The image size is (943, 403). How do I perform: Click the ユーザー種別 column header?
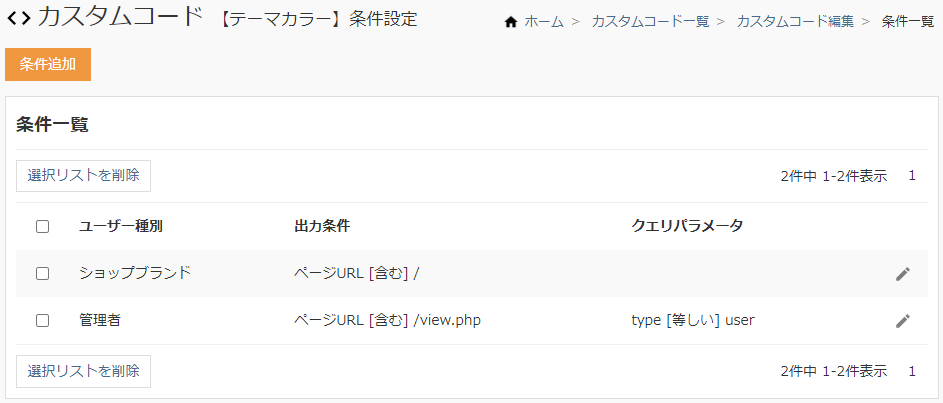coord(121,226)
